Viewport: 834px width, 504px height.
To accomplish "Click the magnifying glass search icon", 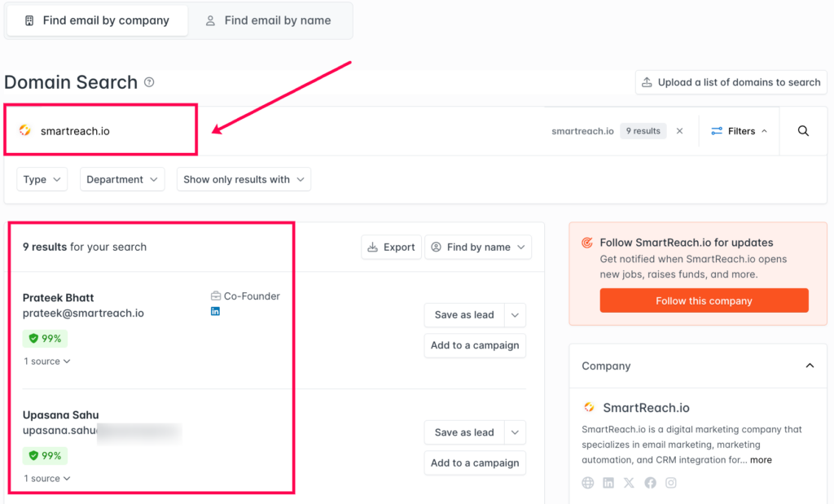I will coord(803,131).
